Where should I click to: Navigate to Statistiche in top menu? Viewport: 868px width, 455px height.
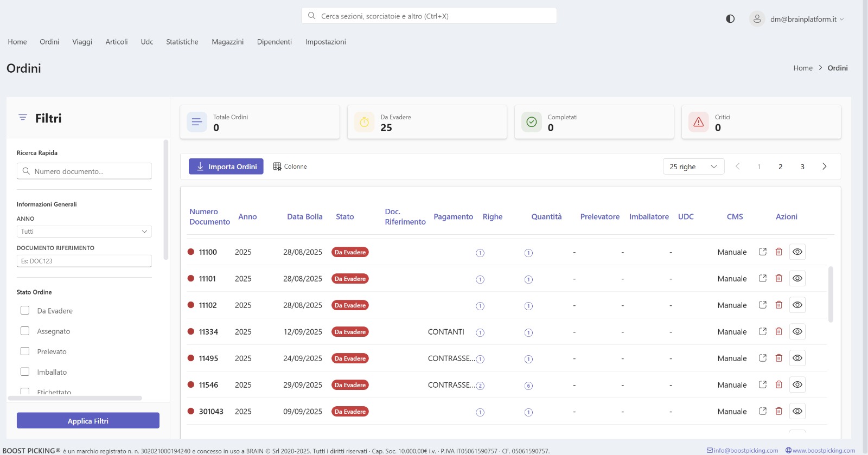(182, 42)
